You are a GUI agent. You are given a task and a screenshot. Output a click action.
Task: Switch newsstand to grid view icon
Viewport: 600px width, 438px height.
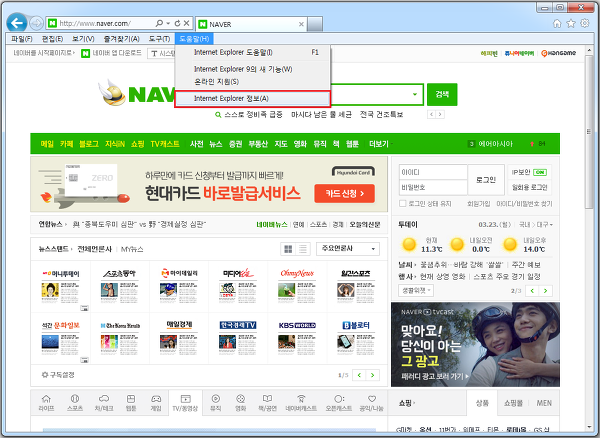(288, 249)
